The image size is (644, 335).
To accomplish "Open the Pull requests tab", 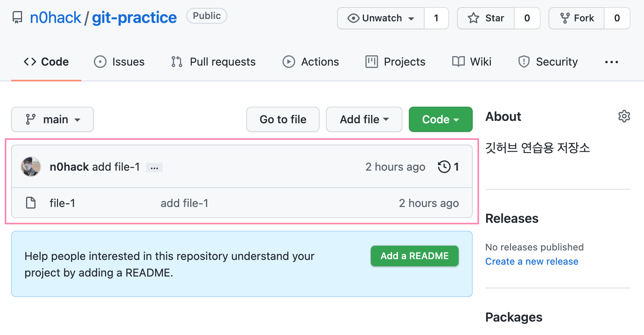I will 213,62.
